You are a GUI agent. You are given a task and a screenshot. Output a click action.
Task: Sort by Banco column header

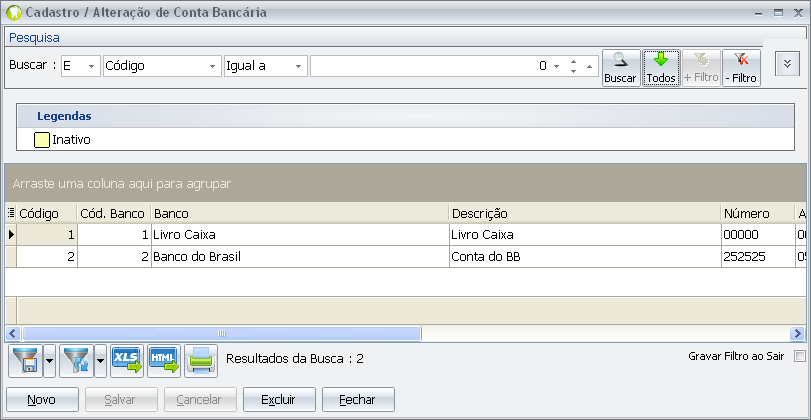[x=300, y=214]
